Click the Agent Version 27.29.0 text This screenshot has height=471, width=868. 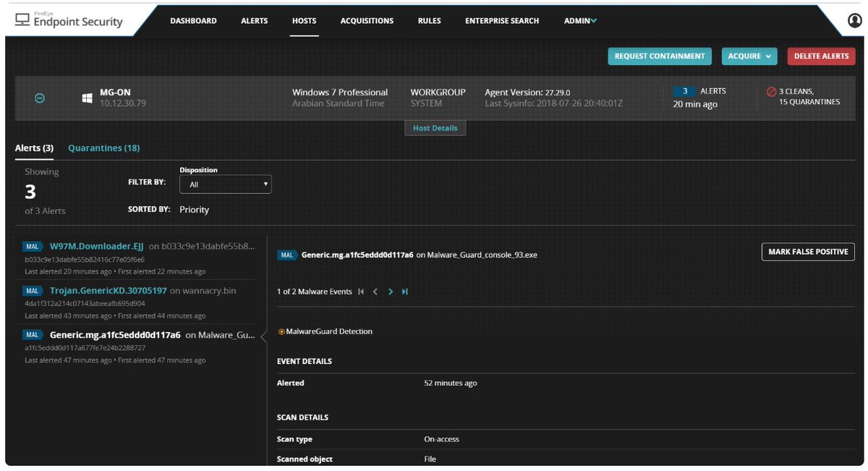(527, 93)
